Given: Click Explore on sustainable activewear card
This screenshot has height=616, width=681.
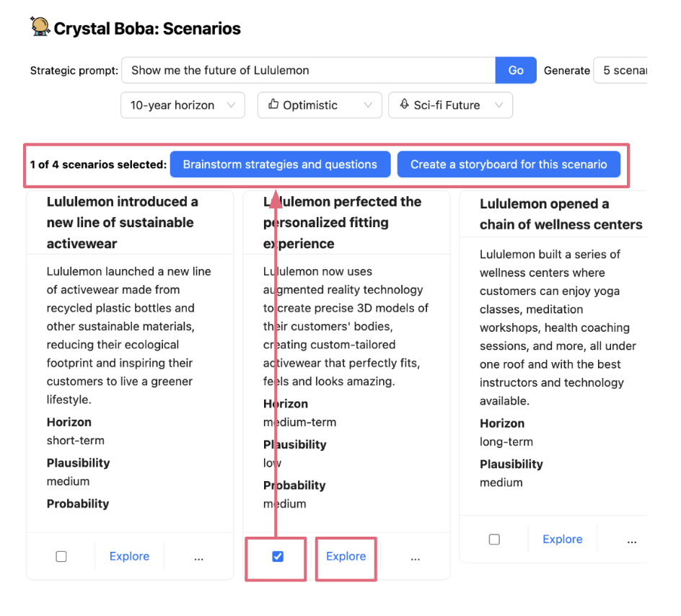Looking at the screenshot, I should tap(130, 557).
